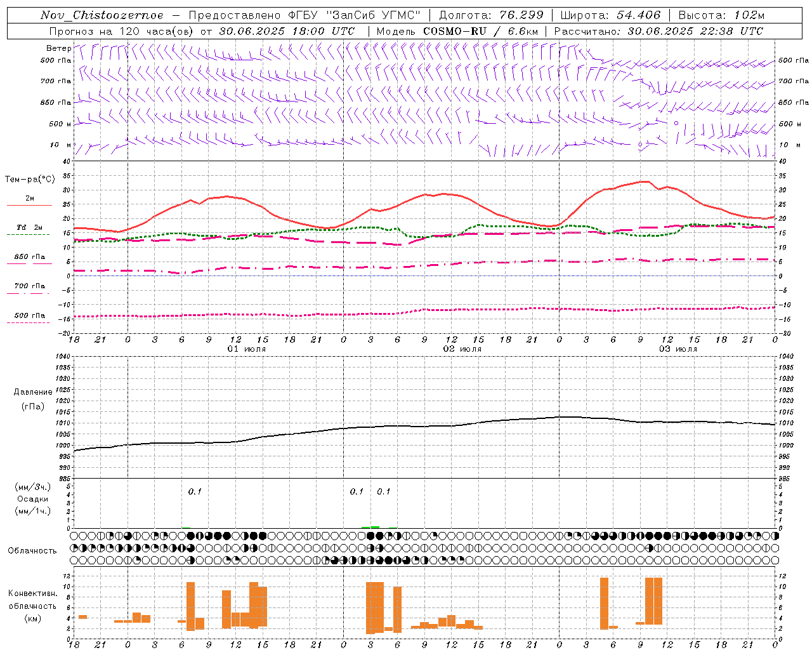Click the "03 июля" date label
The height and width of the screenshot is (650, 812).
pyautogui.click(x=678, y=349)
